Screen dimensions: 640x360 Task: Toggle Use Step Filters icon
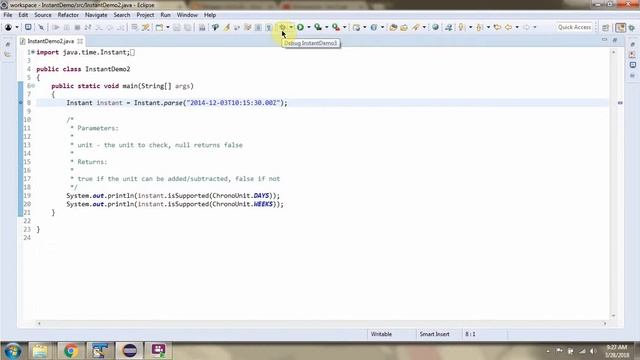(146, 27)
